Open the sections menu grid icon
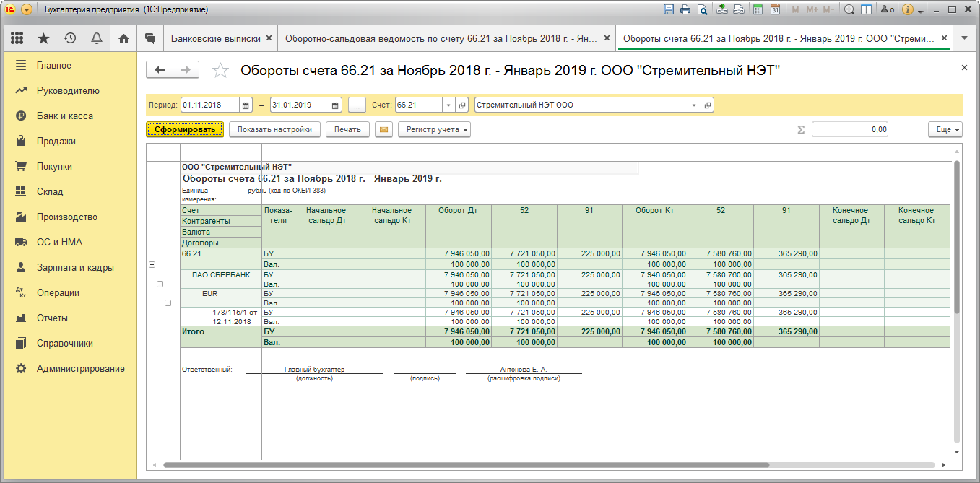Screen dimensions: 980x483 pos(17,38)
